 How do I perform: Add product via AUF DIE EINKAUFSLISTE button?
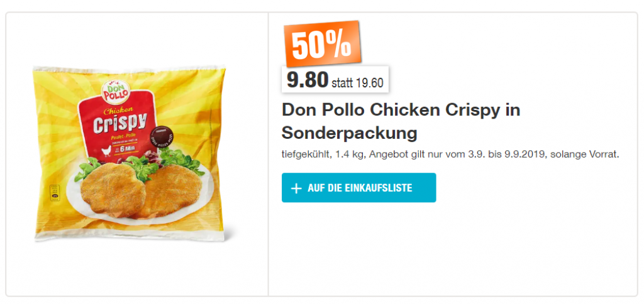point(358,187)
